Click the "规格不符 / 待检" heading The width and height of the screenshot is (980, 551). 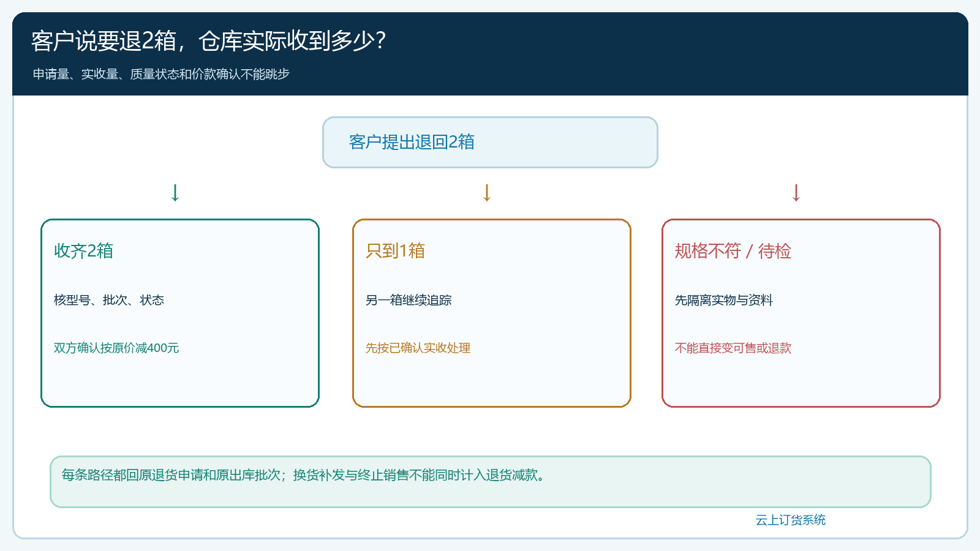(733, 251)
